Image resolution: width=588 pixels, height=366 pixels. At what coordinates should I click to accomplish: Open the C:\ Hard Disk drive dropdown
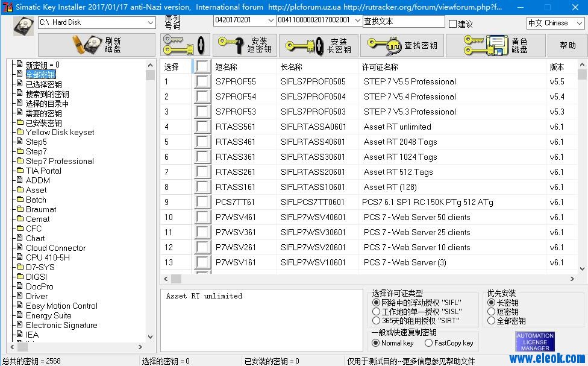pyautogui.click(x=151, y=22)
